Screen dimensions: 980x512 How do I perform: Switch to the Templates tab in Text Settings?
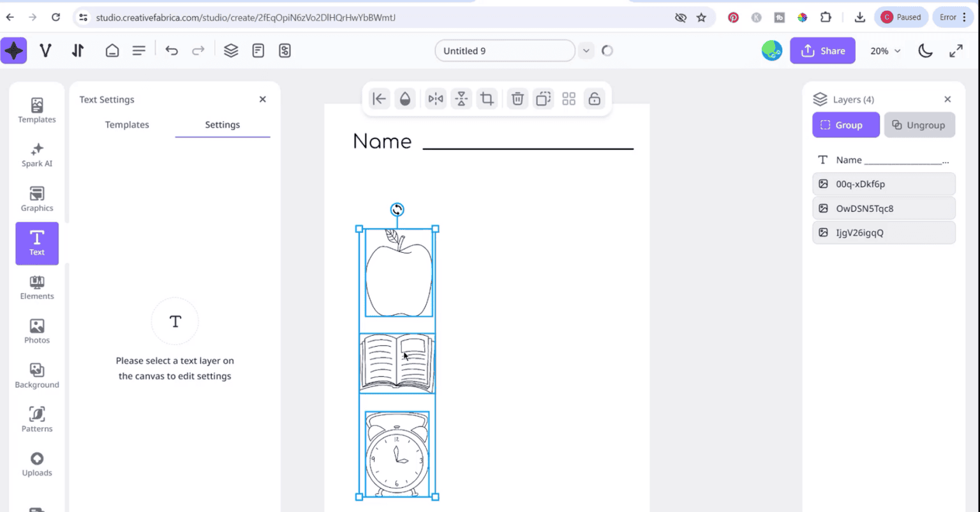pos(127,124)
